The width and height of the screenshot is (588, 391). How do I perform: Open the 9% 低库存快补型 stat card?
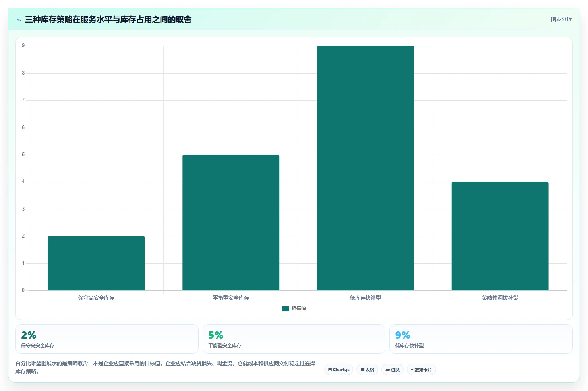click(481, 339)
